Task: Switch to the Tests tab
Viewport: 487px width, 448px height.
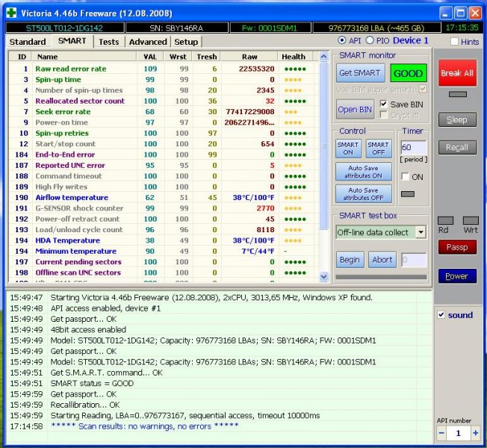Action: (108, 42)
